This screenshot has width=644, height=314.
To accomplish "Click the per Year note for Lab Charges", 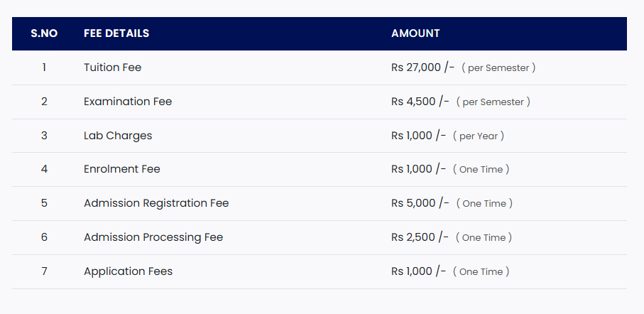I will 479,136.
